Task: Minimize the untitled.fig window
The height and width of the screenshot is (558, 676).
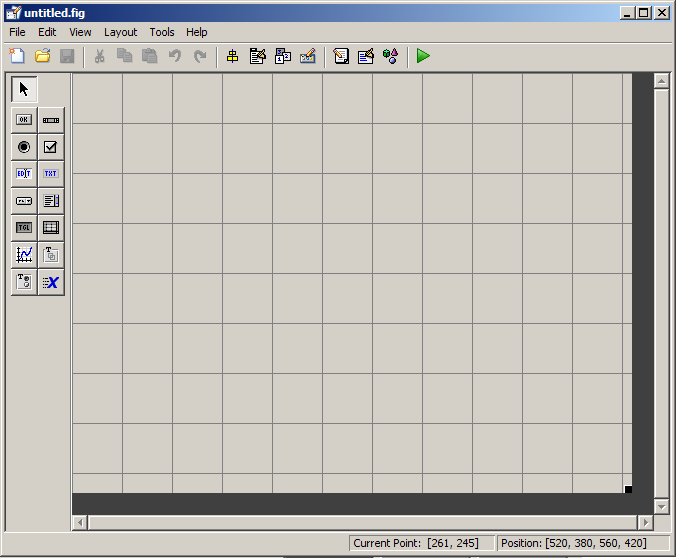Action: [x=627, y=13]
